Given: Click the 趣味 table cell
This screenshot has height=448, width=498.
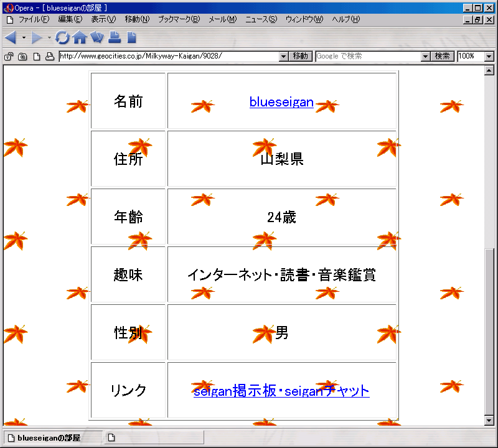Looking at the screenshot, I should (x=128, y=274).
